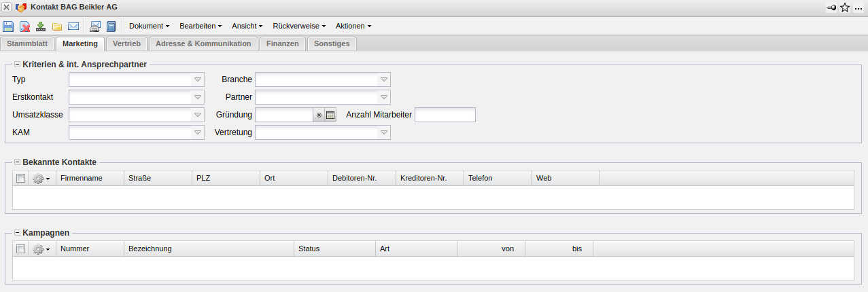The image size is (868, 292).
Task: Collapse the Kriterien & int. Ansprechpartner section
Action: [17, 65]
